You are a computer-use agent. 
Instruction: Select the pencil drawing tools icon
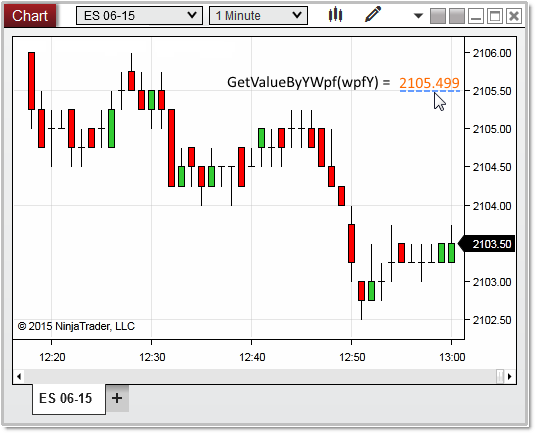pyautogui.click(x=373, y=15)
